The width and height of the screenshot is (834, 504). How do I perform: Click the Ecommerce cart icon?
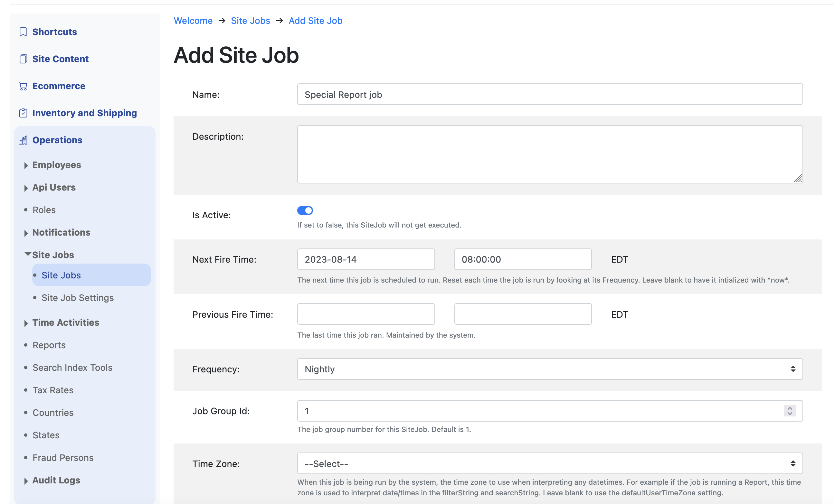[23, 86]
